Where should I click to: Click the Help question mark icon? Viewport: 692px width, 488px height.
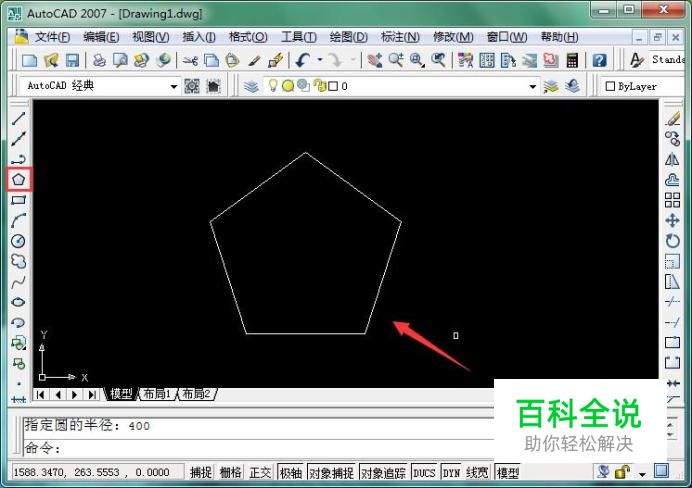[x=599, y=60]
